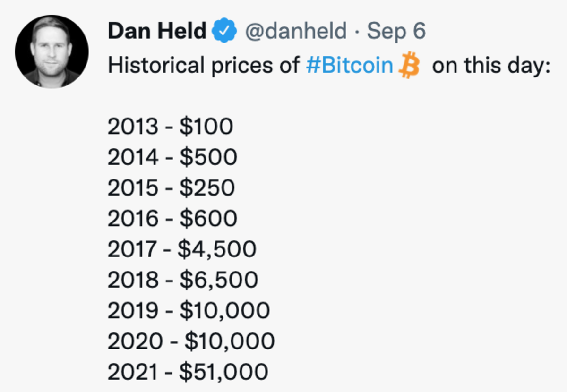567x392 pixels.
Task: Open the @danheld handle link
Action: tap(295, 32)
